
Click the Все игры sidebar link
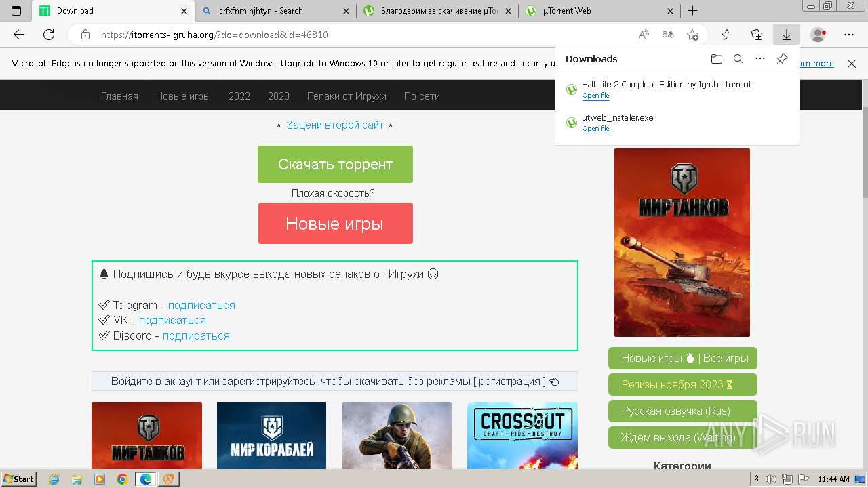click(x=726, y=358)
